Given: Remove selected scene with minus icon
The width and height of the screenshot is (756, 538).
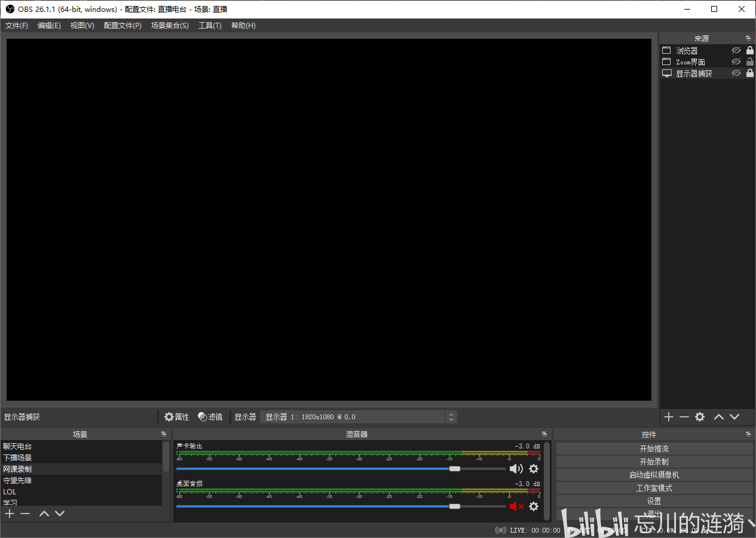Looking at the screenshot, I should [25, 514].
